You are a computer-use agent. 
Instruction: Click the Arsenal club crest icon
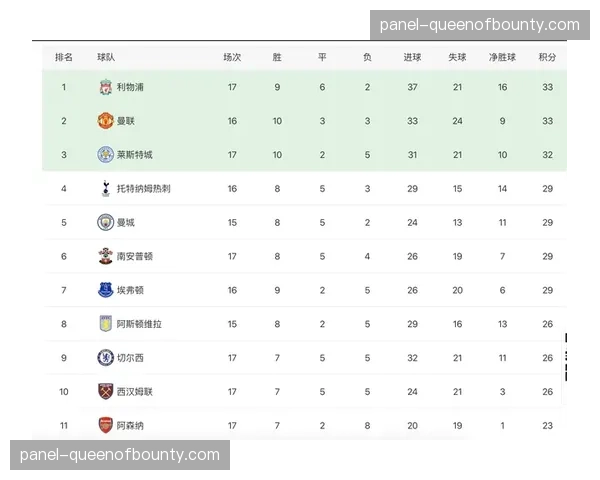tap(105, 425)
